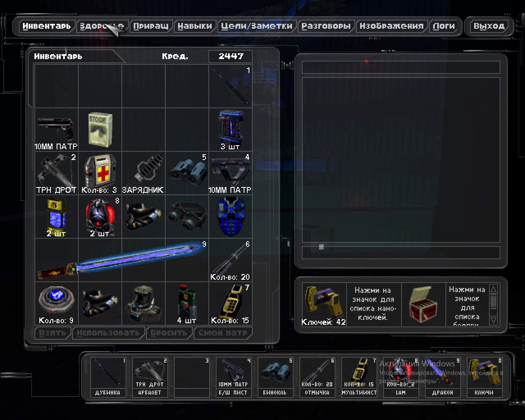Select the Dragon's Tooth sword in inventory
This screenshot has width=525, height=420.
tap(122, 260)
